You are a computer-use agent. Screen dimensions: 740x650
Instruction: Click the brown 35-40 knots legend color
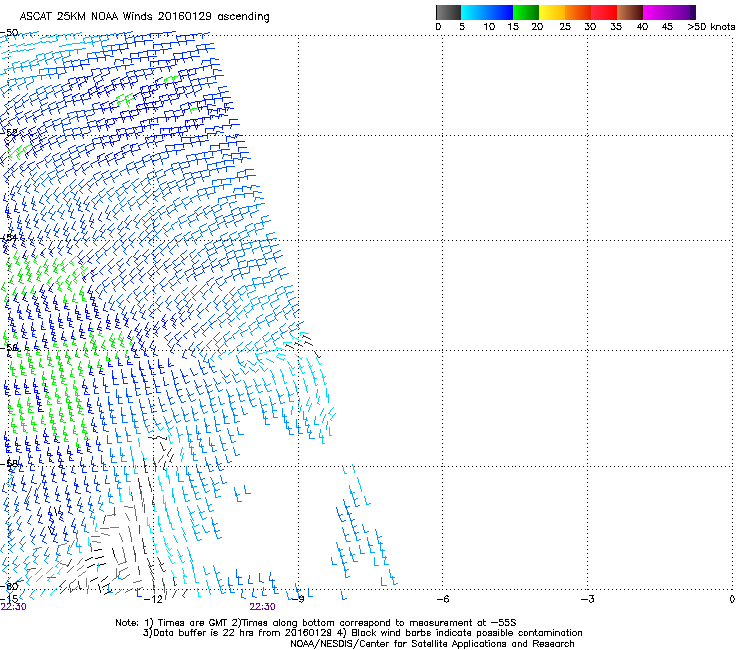(x=630, y=12)
